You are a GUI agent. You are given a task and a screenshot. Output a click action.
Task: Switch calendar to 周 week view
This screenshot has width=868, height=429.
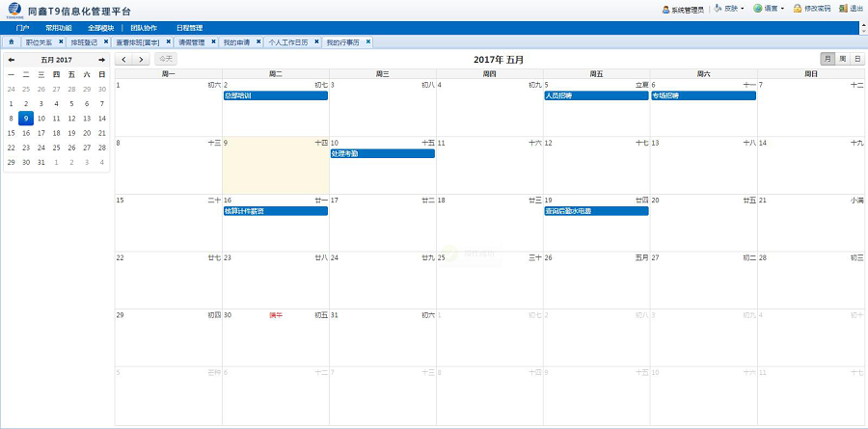pos(842,60)
